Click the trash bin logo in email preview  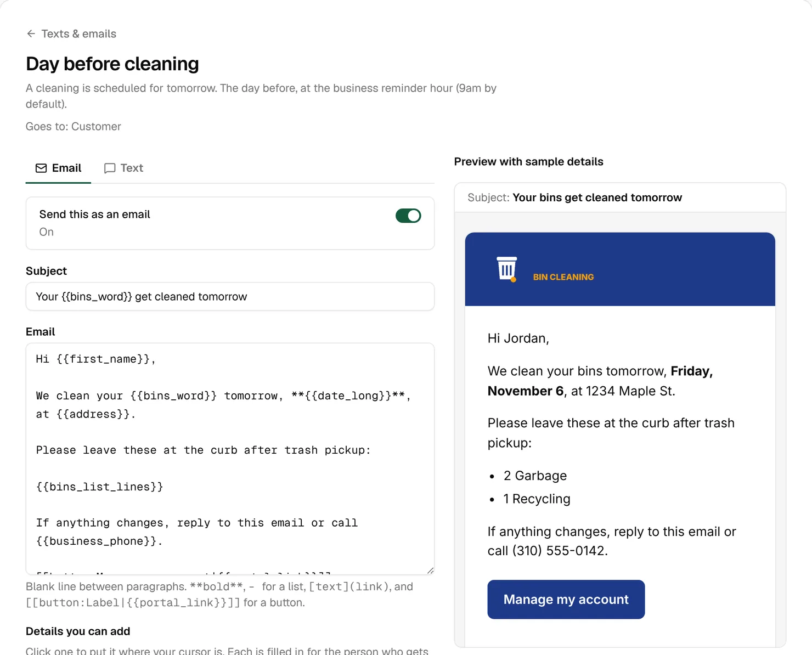[506, 269]
